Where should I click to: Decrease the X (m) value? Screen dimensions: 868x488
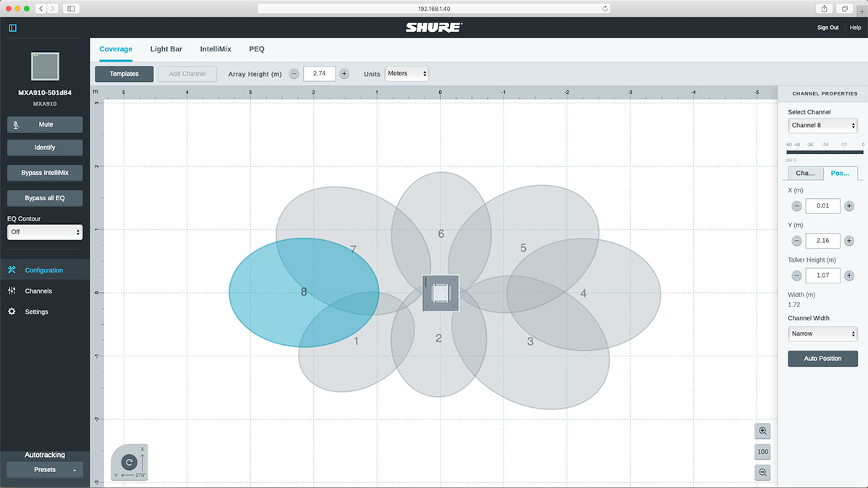(x=796, y=206)
